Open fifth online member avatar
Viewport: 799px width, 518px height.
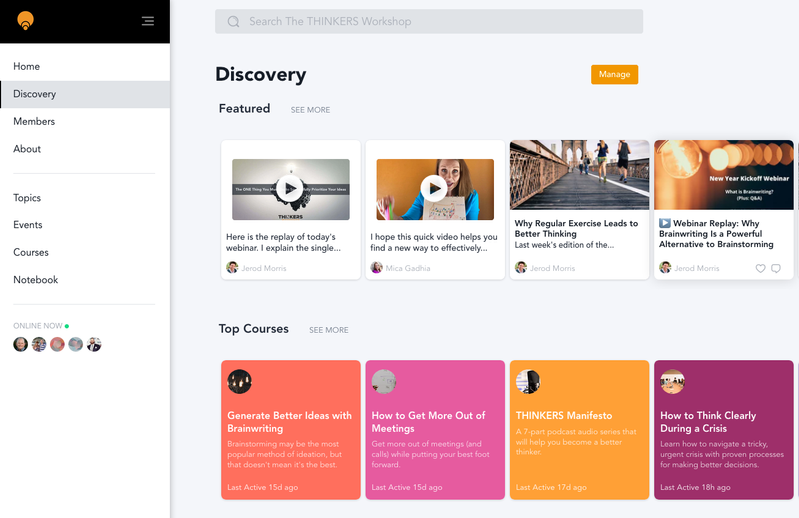coord(94,345)
